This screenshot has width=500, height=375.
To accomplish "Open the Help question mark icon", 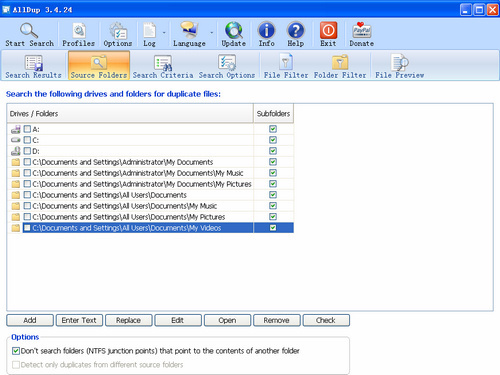I will pos(296,30).
